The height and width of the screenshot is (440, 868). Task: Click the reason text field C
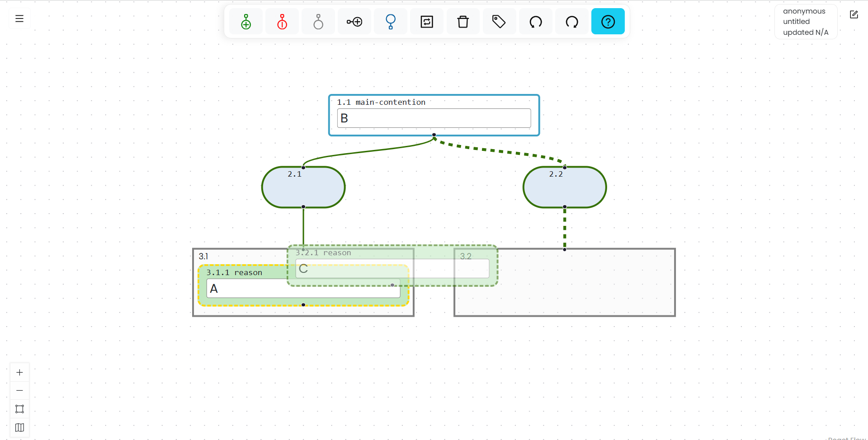tap(392, 268)
